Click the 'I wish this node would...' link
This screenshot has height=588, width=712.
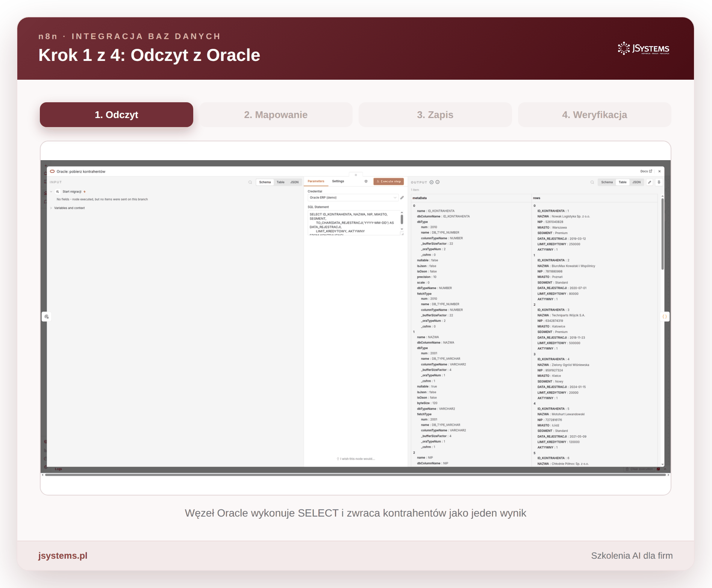tap(356, 459)
